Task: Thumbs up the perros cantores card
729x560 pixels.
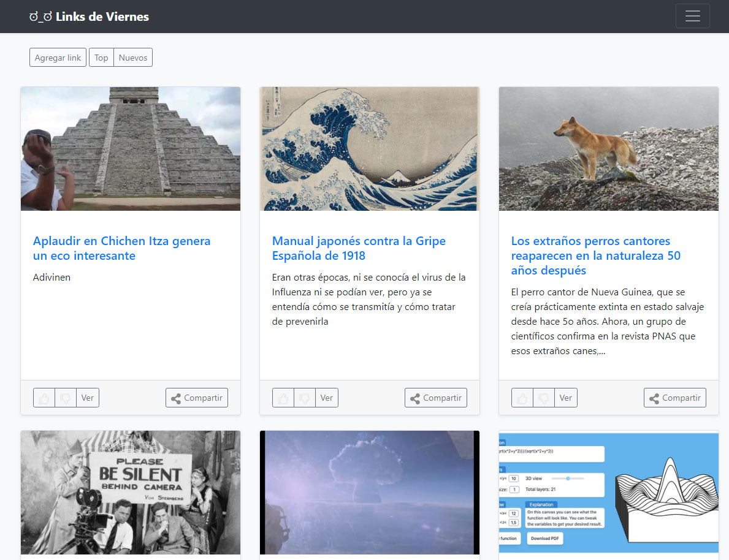Action: pos(522,398)
